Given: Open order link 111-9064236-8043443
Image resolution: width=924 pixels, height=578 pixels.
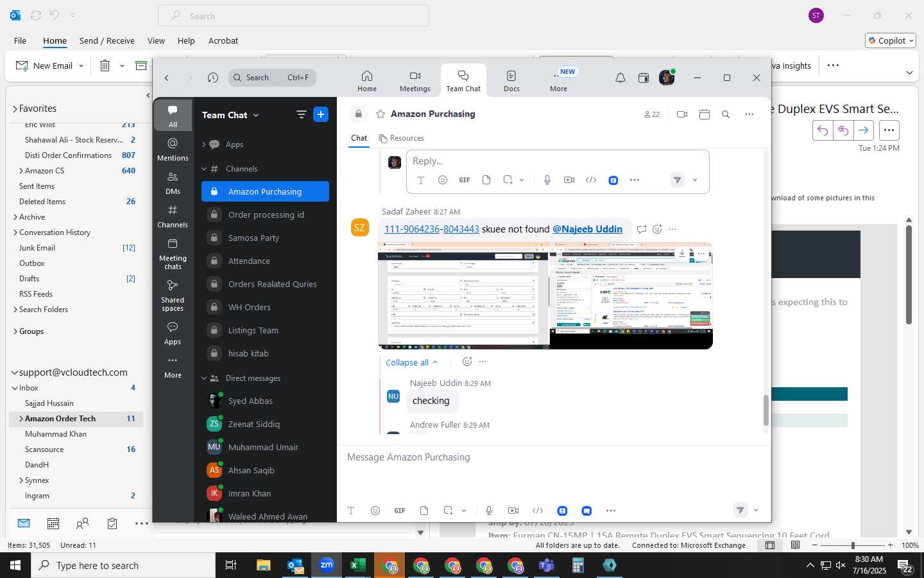Looking at the screenshot, I should 432,229.
